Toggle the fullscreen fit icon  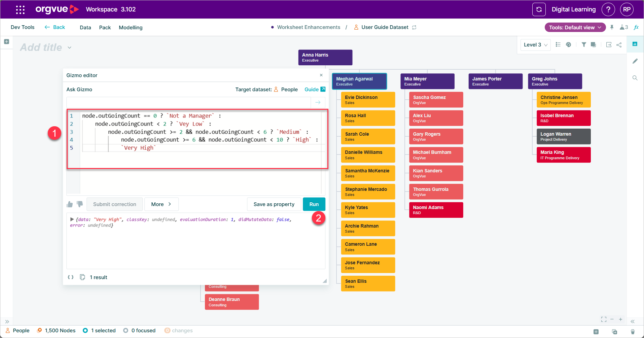coord(604,319)
